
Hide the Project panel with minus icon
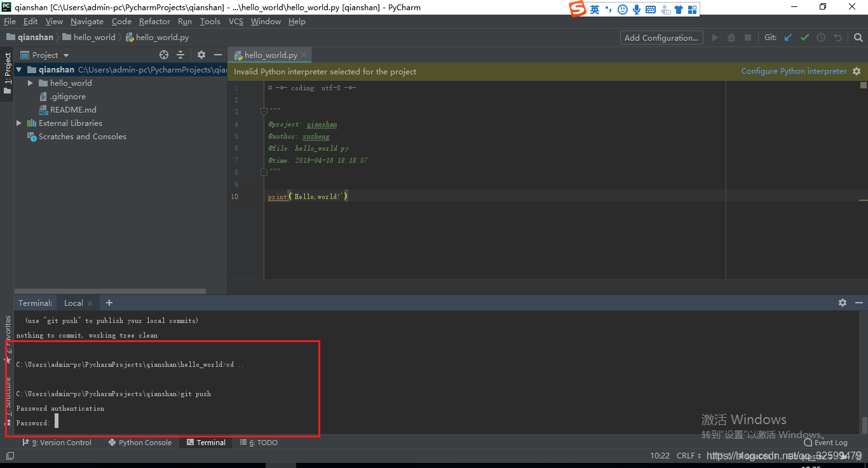pos(218,55)
